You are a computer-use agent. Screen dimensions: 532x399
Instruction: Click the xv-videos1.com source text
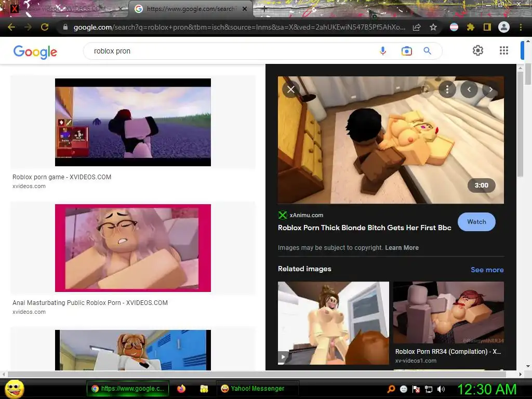[x=416, y=361]
